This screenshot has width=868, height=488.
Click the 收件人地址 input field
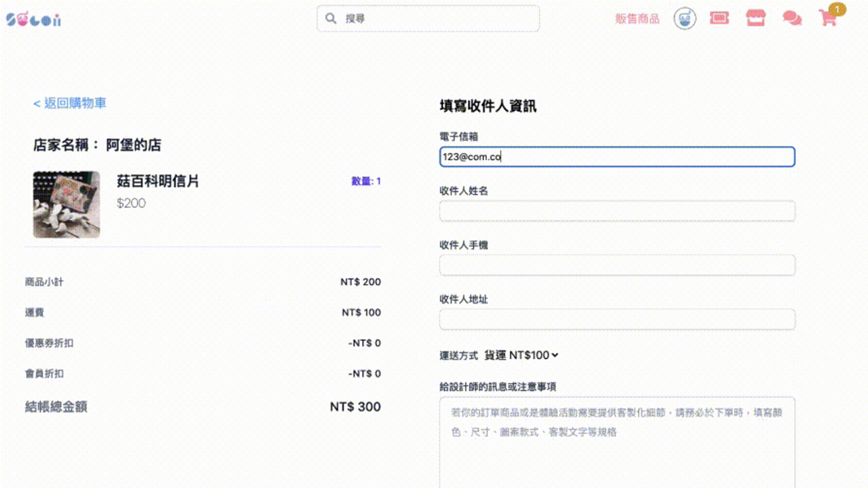(x=616, y=319)
